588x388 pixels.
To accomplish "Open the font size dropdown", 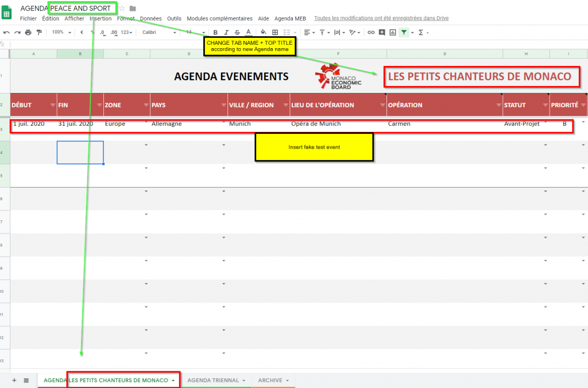I will pyautogui.click(x=194, y=32).
